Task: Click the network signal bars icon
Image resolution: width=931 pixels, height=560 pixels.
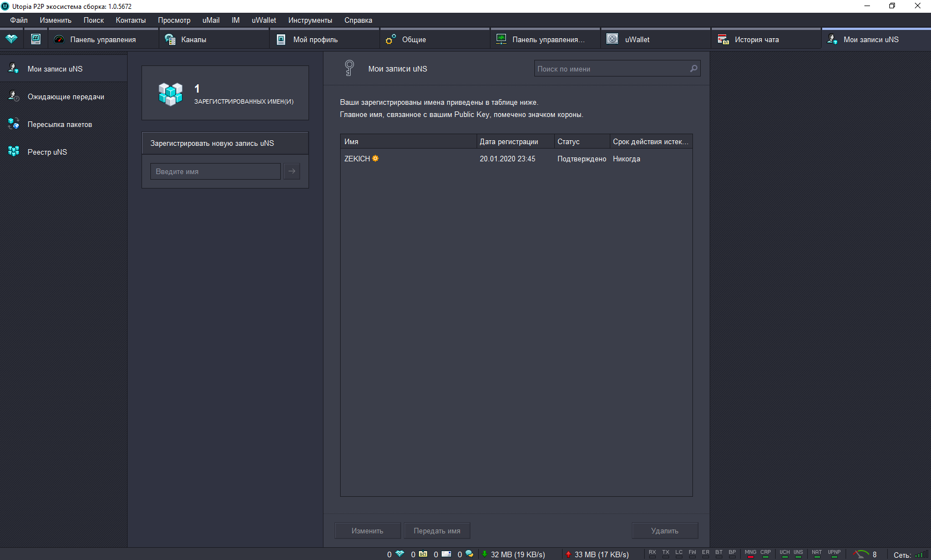Action: 921,554
